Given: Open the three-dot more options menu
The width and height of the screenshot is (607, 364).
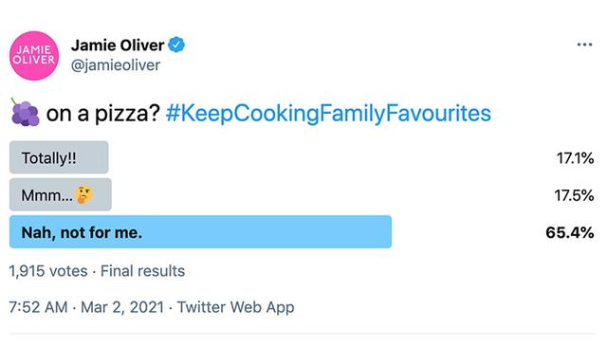Looking at the screenshot, I should (x=584, y=45).
